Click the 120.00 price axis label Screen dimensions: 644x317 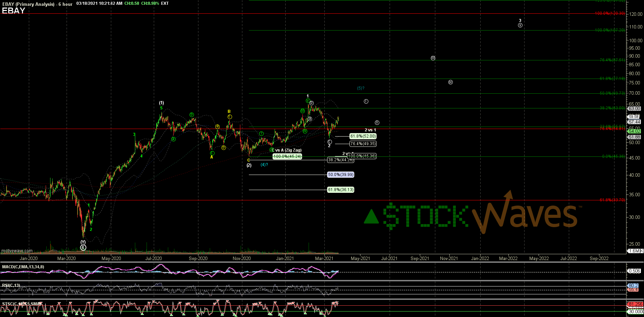click(x=635, y=14)
